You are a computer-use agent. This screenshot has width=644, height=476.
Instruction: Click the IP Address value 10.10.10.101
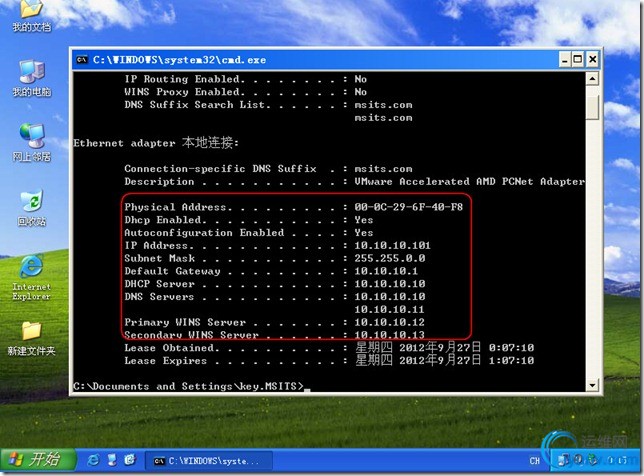coord(392,246)
